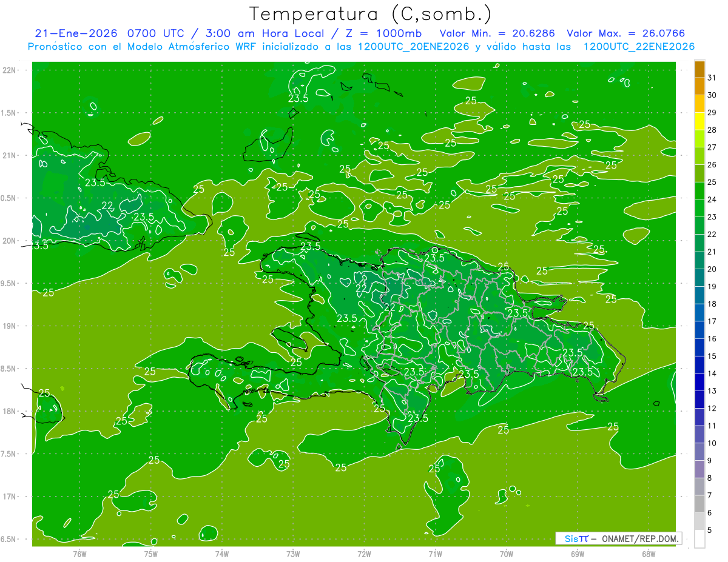Pick the colorbar band between 6 and 7
728x562 pixels.
699,504
